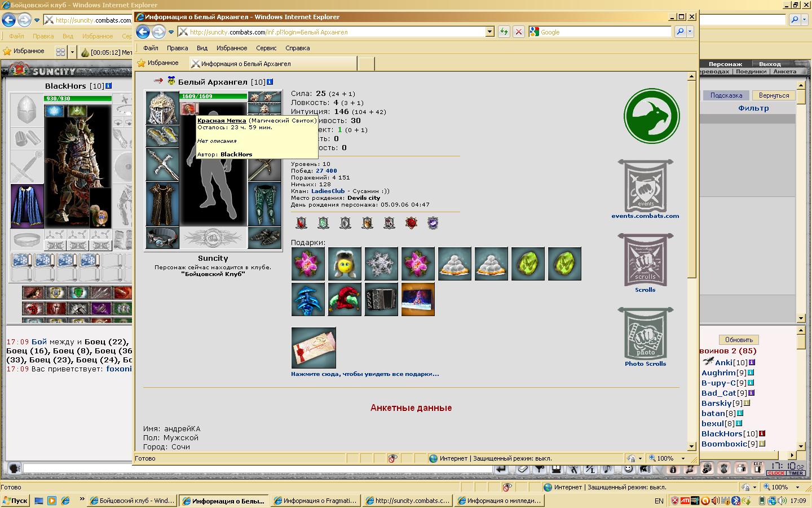The image size is (812, 508).
Task: Open the Photo Scrolls banner link
Action: pyautogui.click(x=645, y=337)
